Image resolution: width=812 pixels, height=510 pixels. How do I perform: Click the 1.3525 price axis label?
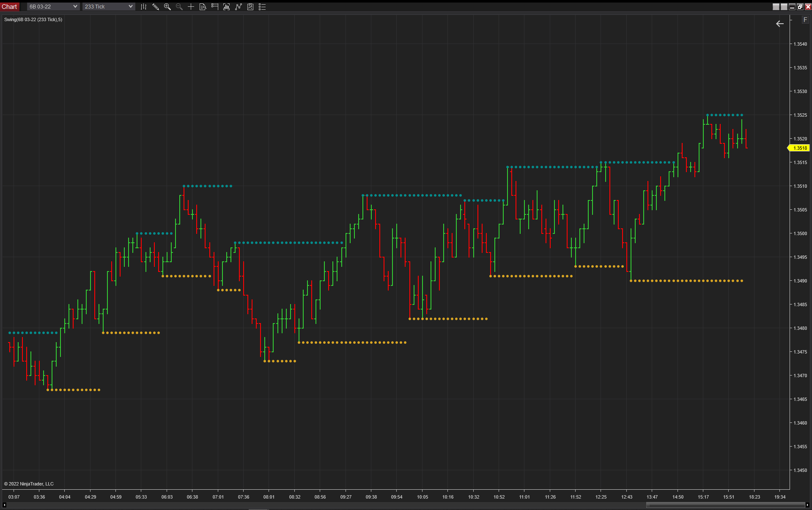tap(800, 115)
